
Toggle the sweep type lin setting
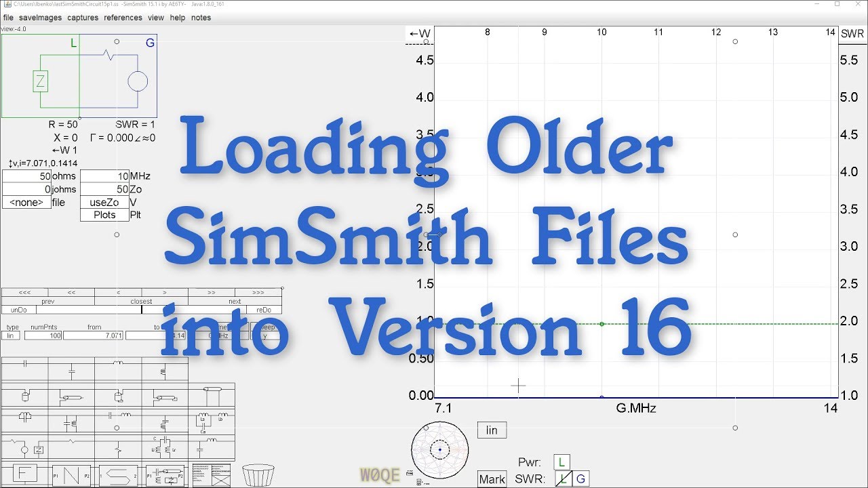[12, 335]
